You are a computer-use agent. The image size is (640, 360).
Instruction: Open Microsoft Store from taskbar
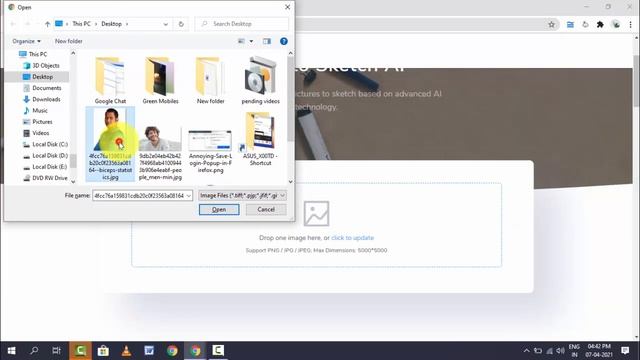click(x=103, y=351)
